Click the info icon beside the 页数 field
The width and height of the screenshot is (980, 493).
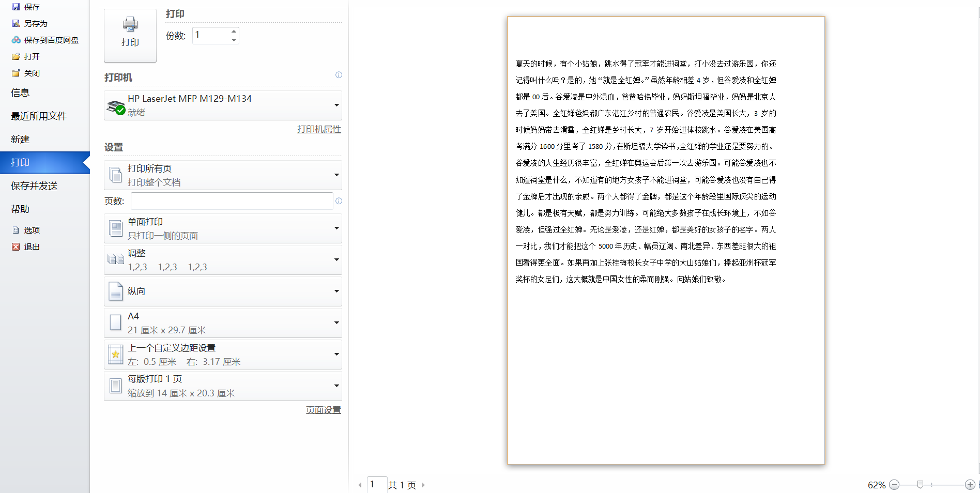pyautogui.click(x=339, y=201)
